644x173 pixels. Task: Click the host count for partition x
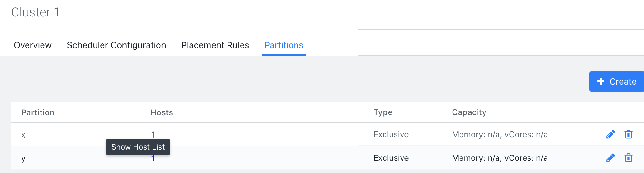(x=153, y=135)
